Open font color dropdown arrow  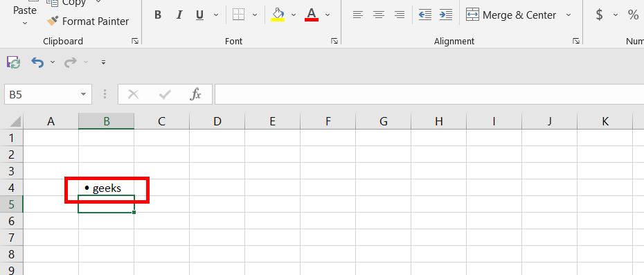(x=328, y=15)
